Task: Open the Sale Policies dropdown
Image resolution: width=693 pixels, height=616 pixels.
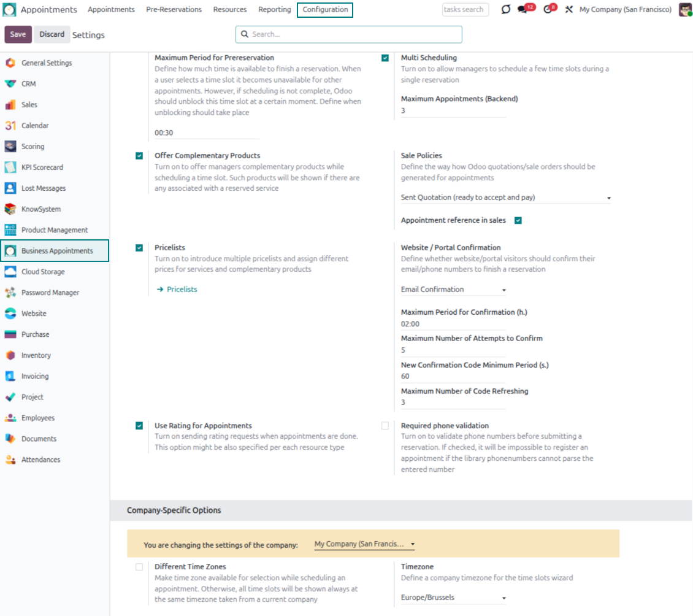Action: click(505, 198)
